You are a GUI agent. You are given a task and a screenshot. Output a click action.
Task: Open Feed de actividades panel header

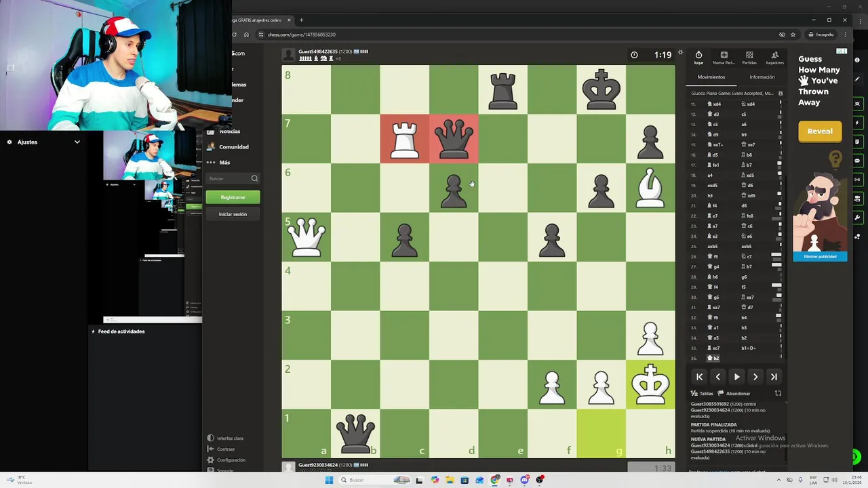(121, 331)
